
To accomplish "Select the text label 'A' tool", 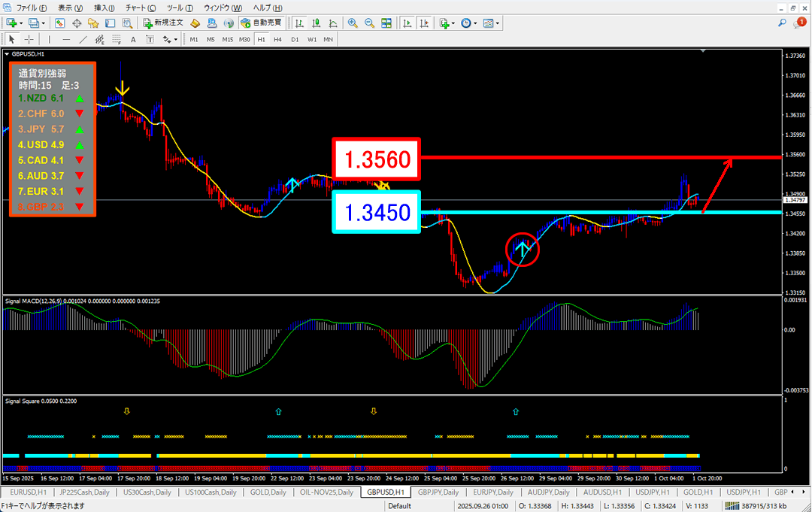I will point(133,39).
